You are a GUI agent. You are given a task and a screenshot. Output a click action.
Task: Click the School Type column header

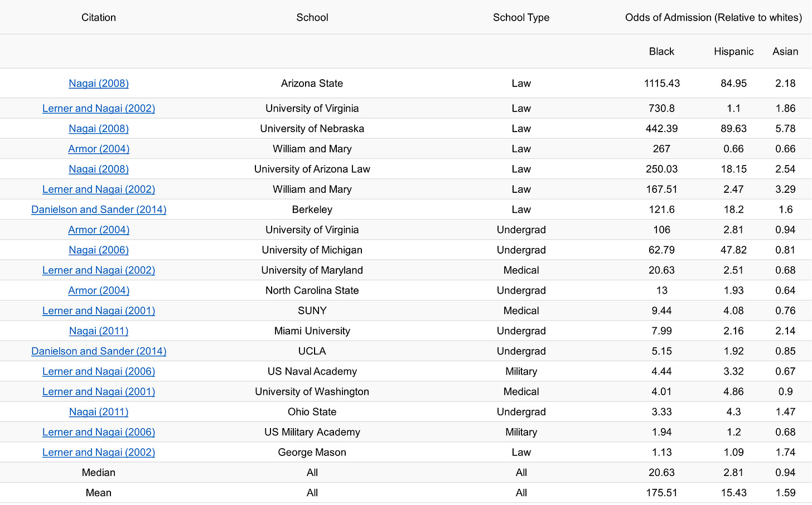click(521, 17)
